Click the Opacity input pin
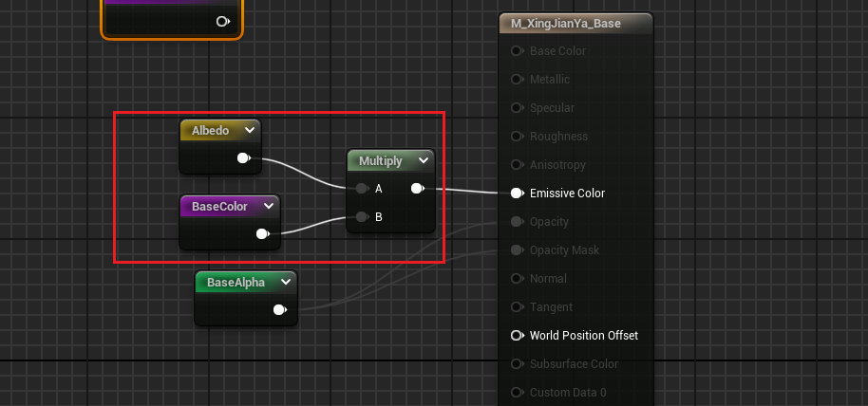Image resolution: width=868 pixels, height=406 pixels. point(517,222)
